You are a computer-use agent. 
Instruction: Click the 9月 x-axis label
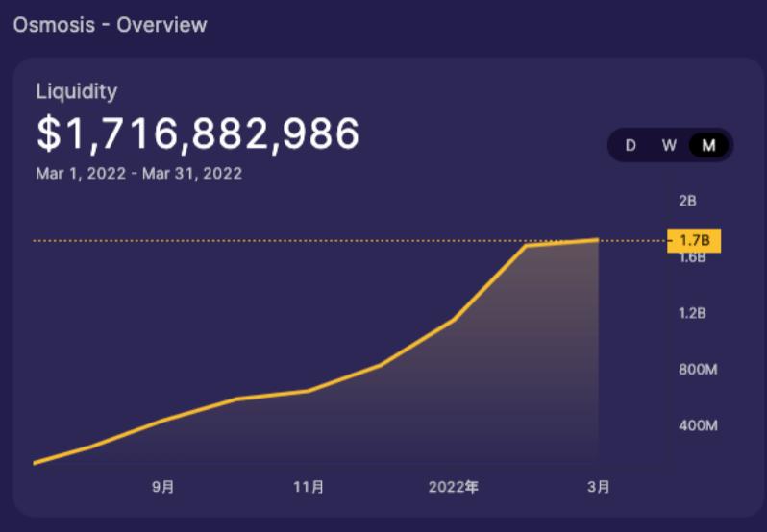163,487
